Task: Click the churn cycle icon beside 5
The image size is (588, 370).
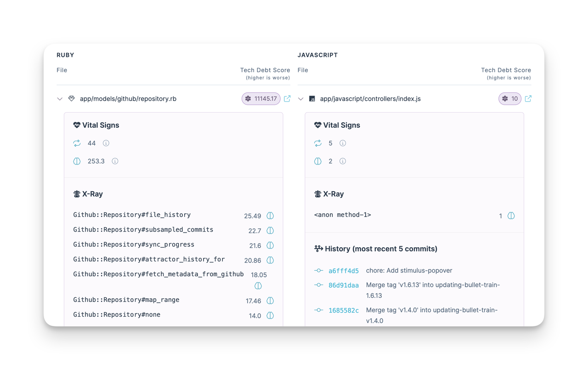Action: coord(318,143)
